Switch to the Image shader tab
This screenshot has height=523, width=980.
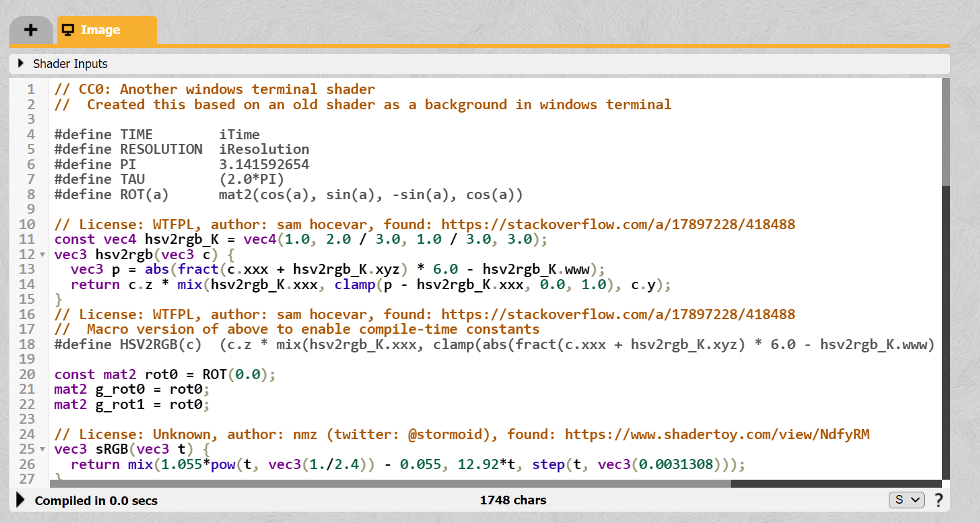pos(100,29)
